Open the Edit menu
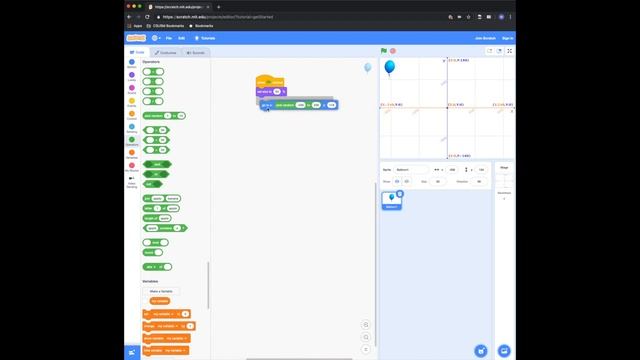640x360 pixels. pos(182,38)
